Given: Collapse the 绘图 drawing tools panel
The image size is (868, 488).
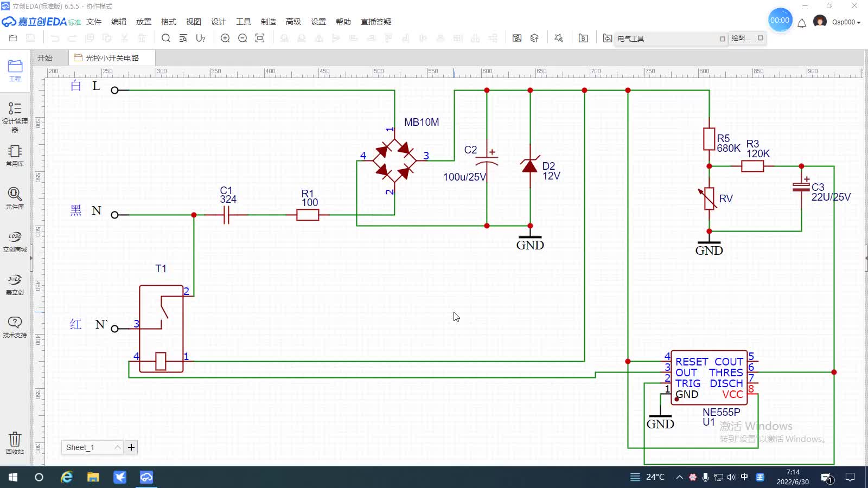Looking at the screenshot, I should point(761,38).
